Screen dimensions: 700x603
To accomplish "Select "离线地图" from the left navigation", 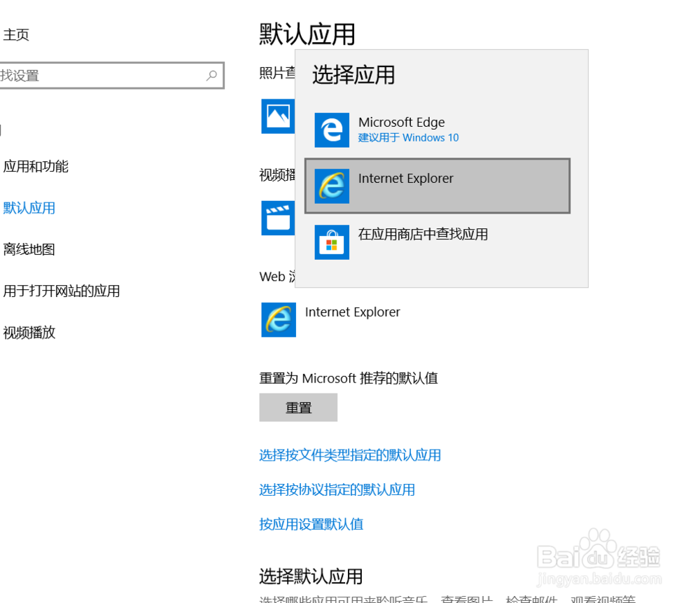I will pyautogui.click(x=29, y=249).
